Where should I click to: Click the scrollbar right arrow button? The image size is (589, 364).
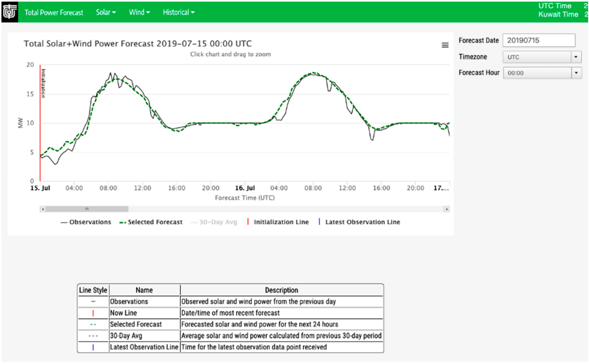tap(446, 209)
